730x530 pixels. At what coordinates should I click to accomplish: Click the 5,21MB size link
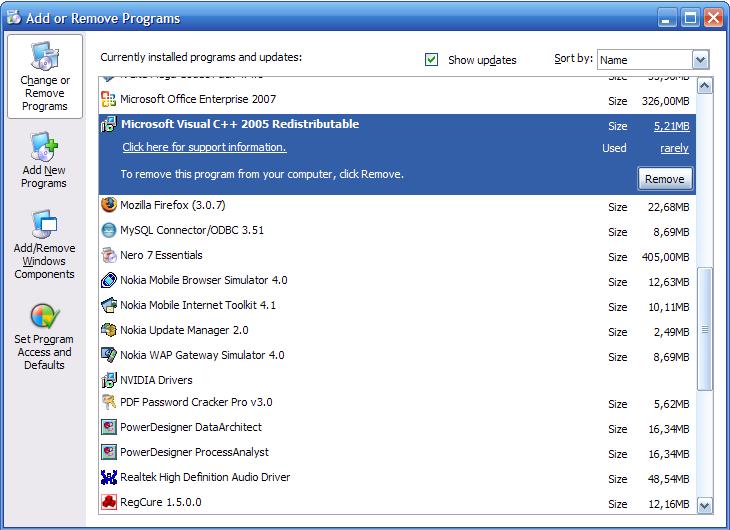671,126
